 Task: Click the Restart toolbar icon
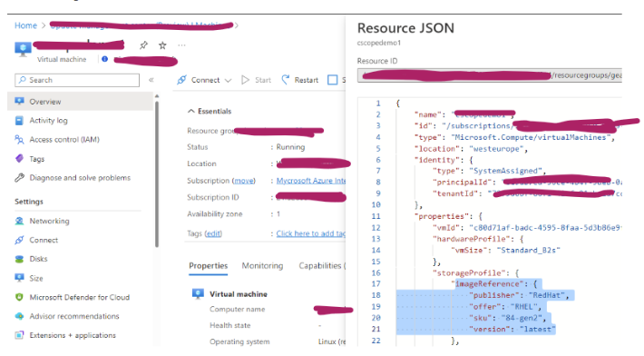pyautogui.click(x=285, y=80)
